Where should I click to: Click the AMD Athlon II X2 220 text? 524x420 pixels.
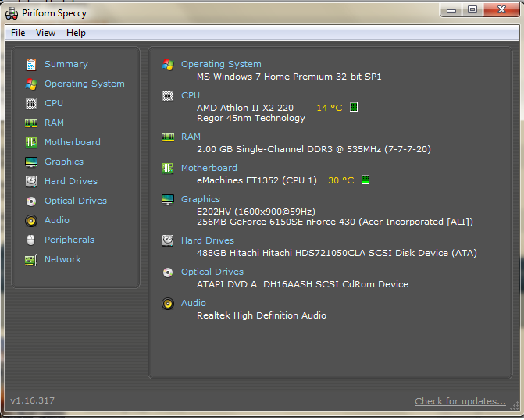tap(245, 108)
